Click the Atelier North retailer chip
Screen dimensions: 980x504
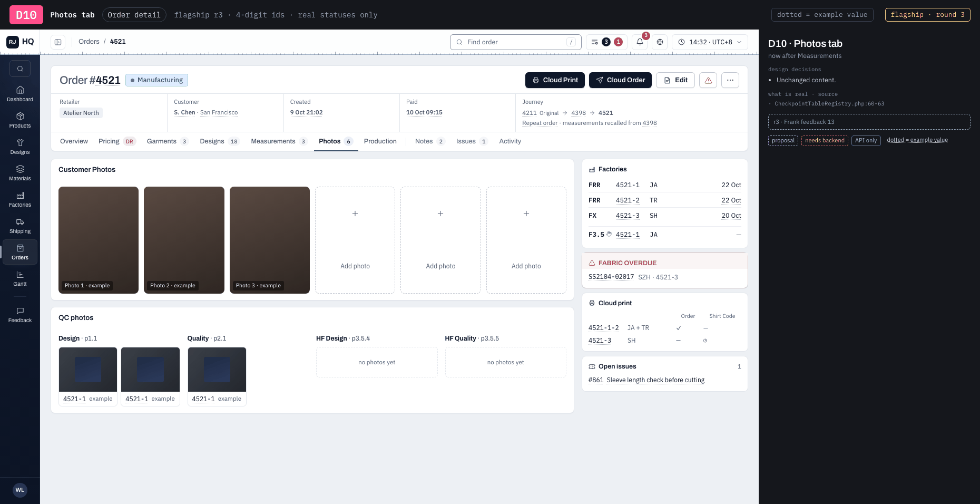(x=81, y=113)
